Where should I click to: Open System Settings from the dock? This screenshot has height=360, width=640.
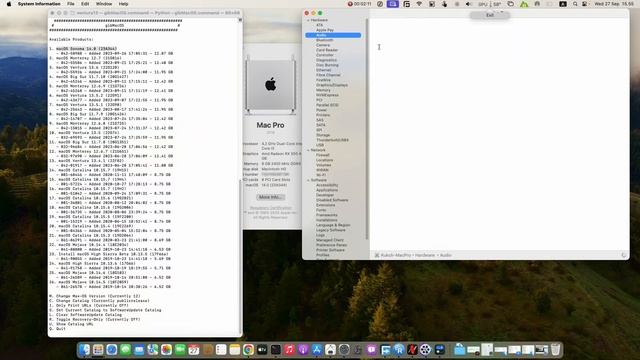[x=344, y=350]
